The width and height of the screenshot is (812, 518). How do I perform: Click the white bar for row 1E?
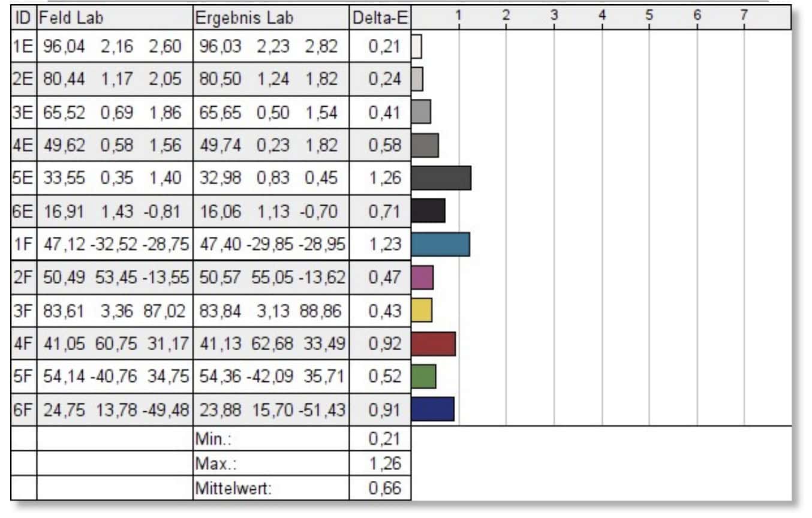pos(417,46)
